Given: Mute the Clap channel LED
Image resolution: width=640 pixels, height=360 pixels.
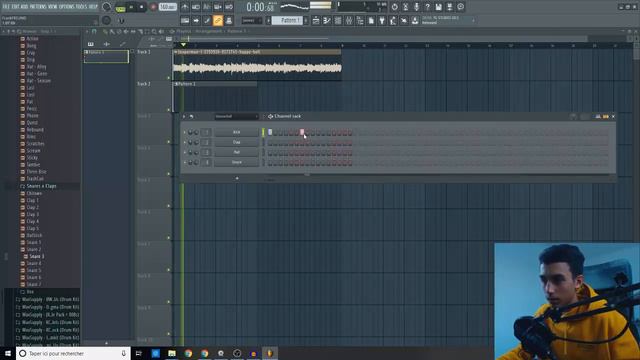Looking at the screenshot, I should [185, 142].
